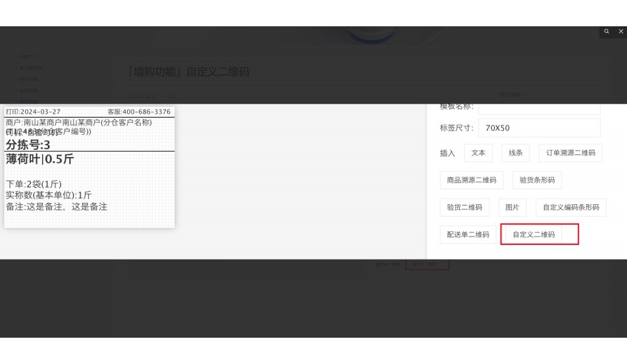
Task: Click the 自定义编码条形码 button
Action: click(570, 208)
